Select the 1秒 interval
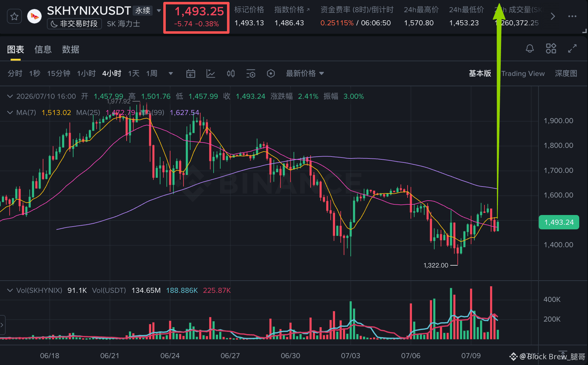The image size is (588, 365). pos(35,73)
